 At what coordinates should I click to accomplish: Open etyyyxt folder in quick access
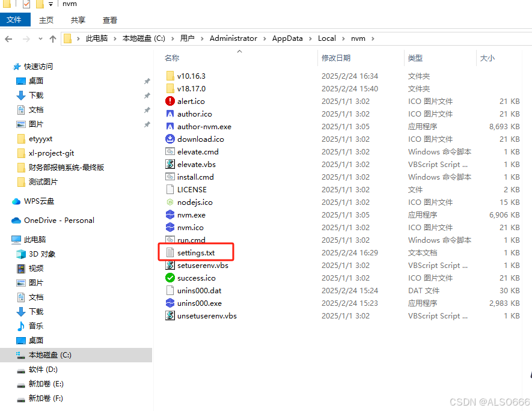coord(40,139)
